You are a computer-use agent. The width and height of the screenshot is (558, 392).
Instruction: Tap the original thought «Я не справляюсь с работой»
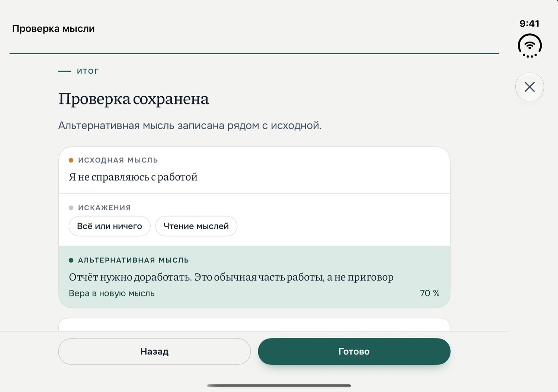[133, 177]
